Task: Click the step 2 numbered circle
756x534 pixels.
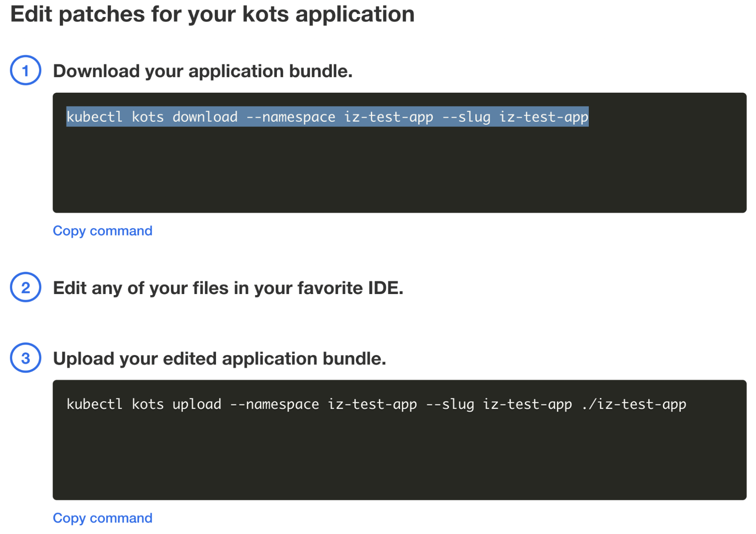Action: (x=25, y=289)
